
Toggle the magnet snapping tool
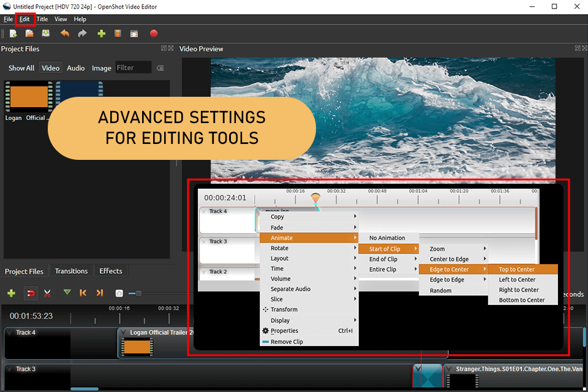tap(31, 293)
